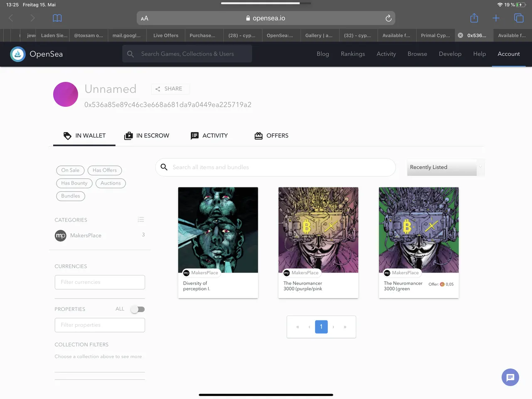Click the categories list view icon
Screen dimensions: 532x399
click(141, 219)
